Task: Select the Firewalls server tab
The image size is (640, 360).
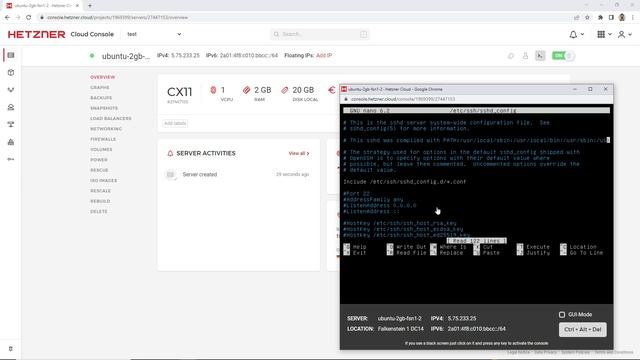Action: click(x=103, y=139)
